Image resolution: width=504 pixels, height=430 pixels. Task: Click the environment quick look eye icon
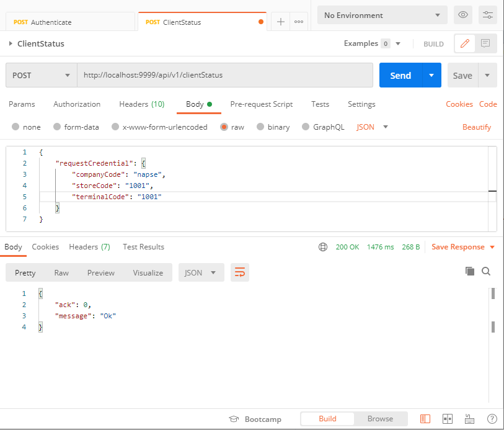tap(463, 15)
